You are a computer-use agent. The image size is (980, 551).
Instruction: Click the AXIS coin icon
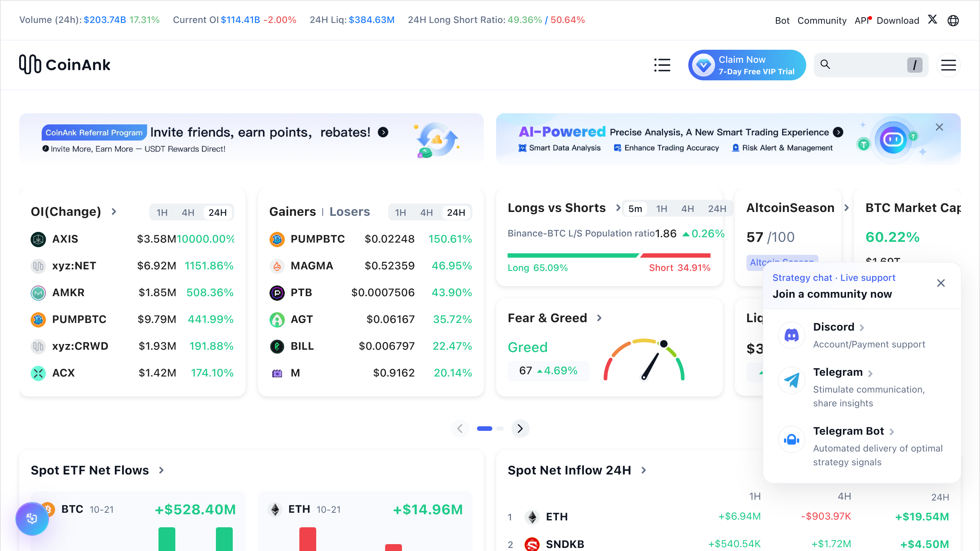[38, 239]
